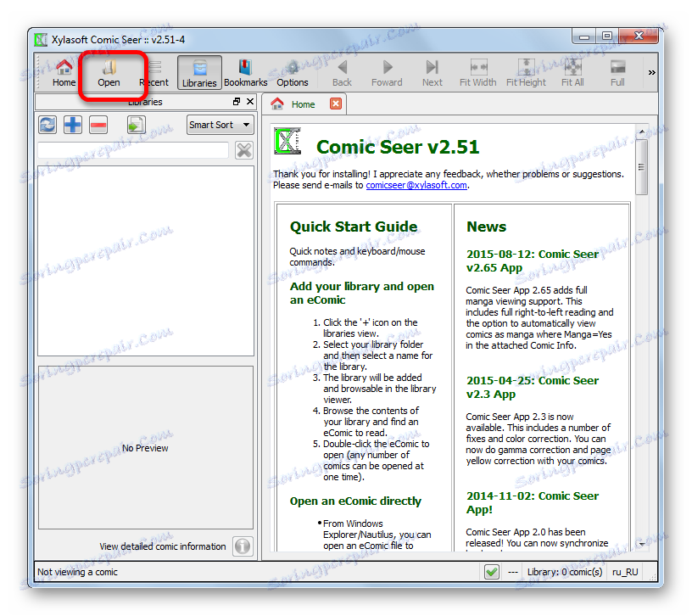Maximize the Comic Seer window
692x616 pixels.
click(x=607, y=36)
